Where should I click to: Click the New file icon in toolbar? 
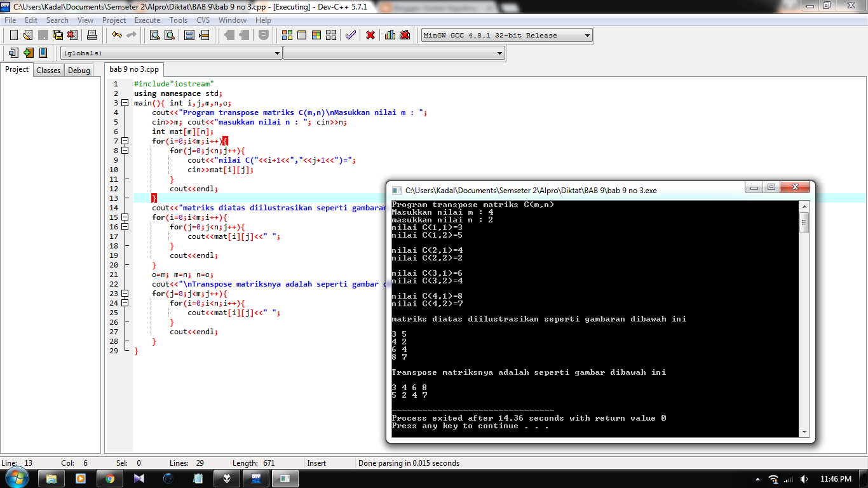[13, 35]
